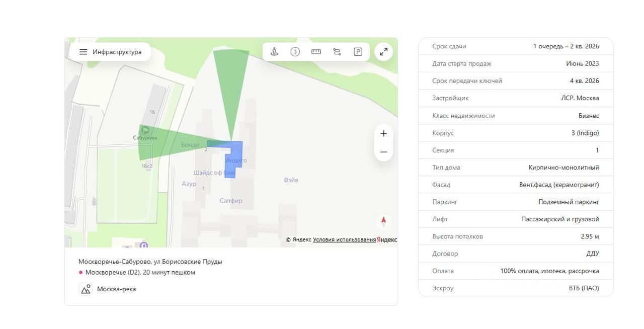Image resolution: width=644 pixels, height=329 pixels.
Task: Click the address Москворечье-Сабурово, ул Борисовские Пруды
Action: pos(150,262)
